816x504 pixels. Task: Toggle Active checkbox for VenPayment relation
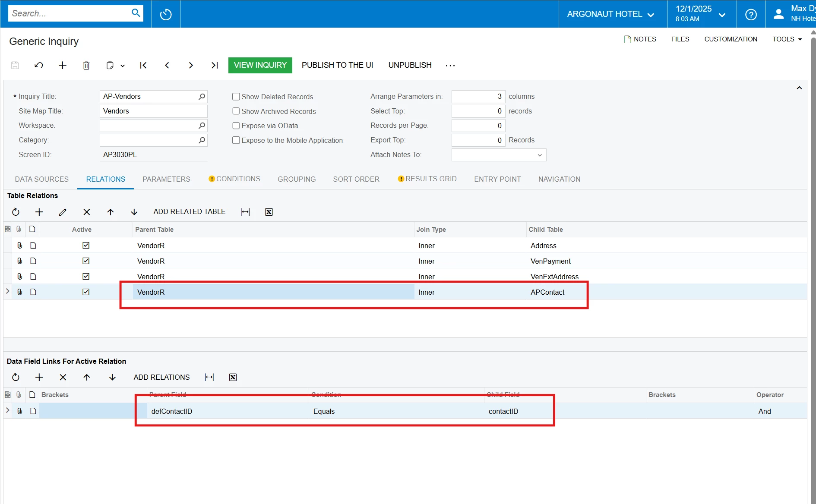(86, 261)
